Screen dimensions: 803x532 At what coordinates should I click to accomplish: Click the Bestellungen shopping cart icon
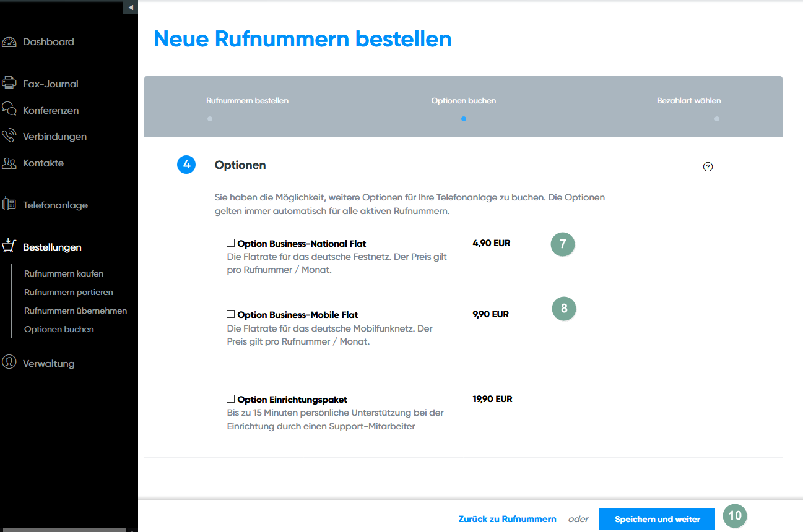click(x=9, y=246)
